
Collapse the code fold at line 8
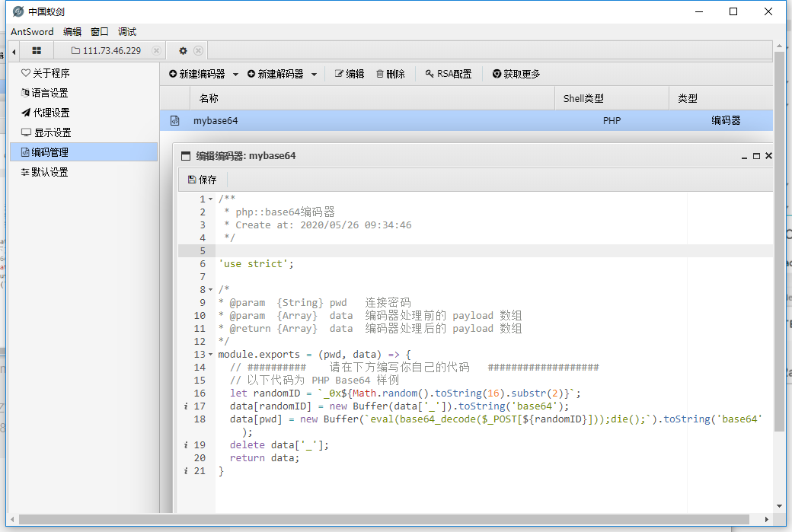[211, 289]
